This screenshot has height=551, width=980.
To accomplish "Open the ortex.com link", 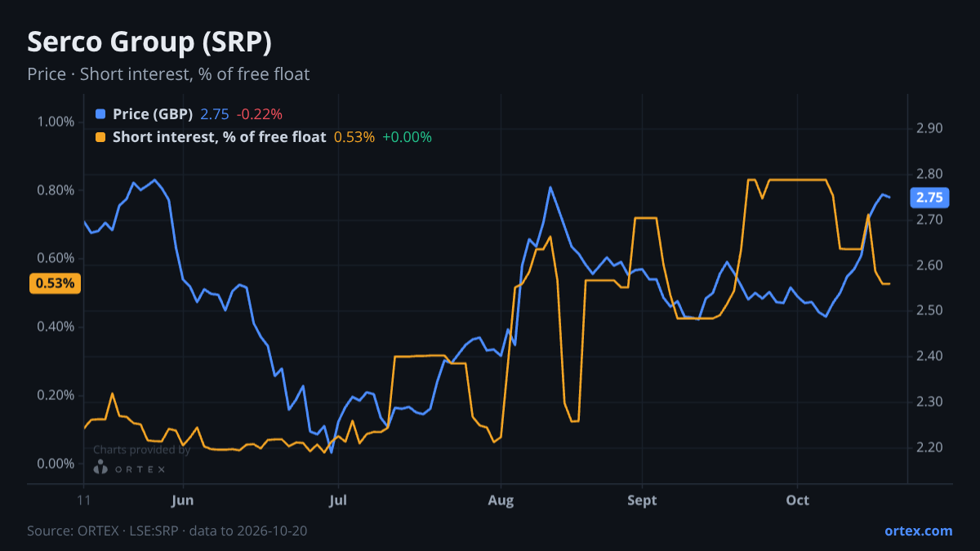I will click(x=918, y=531).
